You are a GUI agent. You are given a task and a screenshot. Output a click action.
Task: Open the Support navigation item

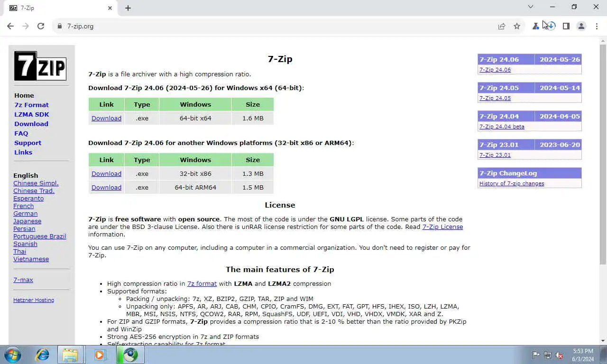pyautogui.click(x=28, y=143)
